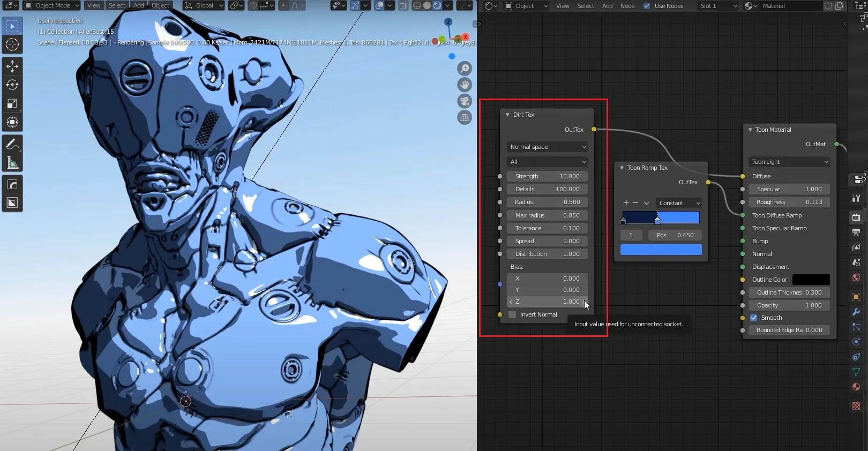
Task: Expand the Toon Light dropdown
Action: click(x=789, y=162)
